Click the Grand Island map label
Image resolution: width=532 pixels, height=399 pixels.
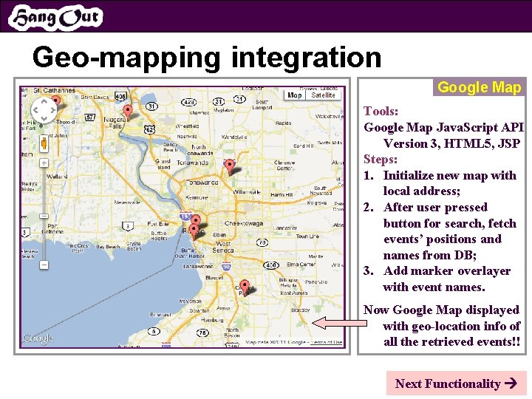point(163,164)
